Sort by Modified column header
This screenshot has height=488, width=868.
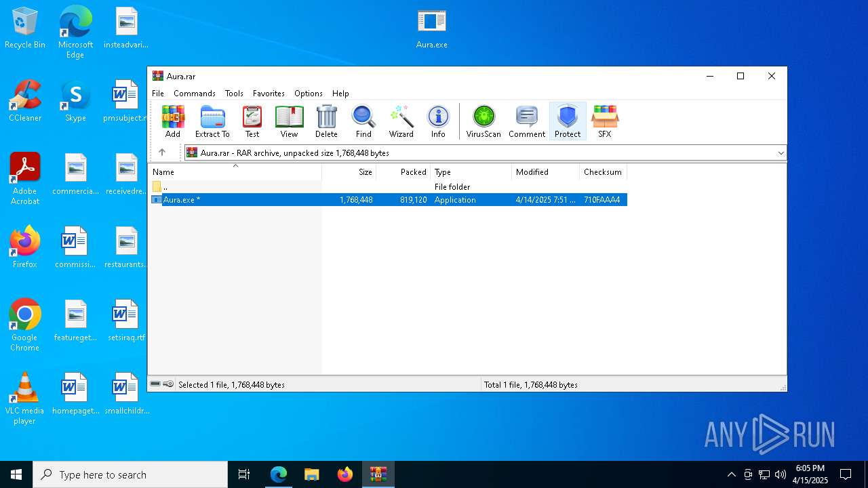click(x=546, y=172)
